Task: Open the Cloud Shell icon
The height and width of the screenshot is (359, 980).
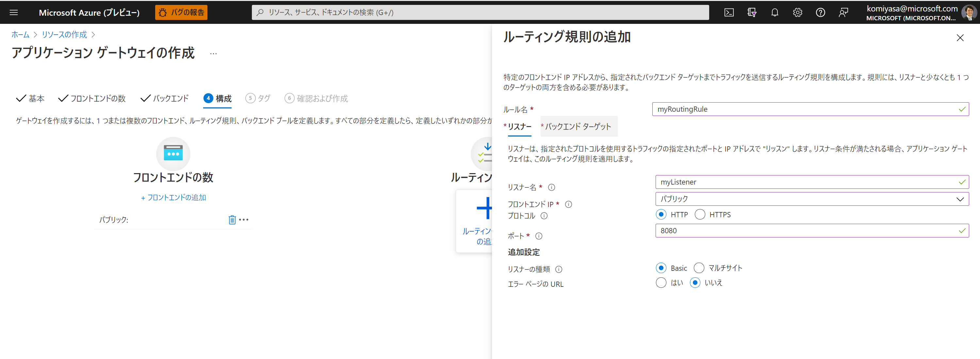Action: tap(728, 12)
